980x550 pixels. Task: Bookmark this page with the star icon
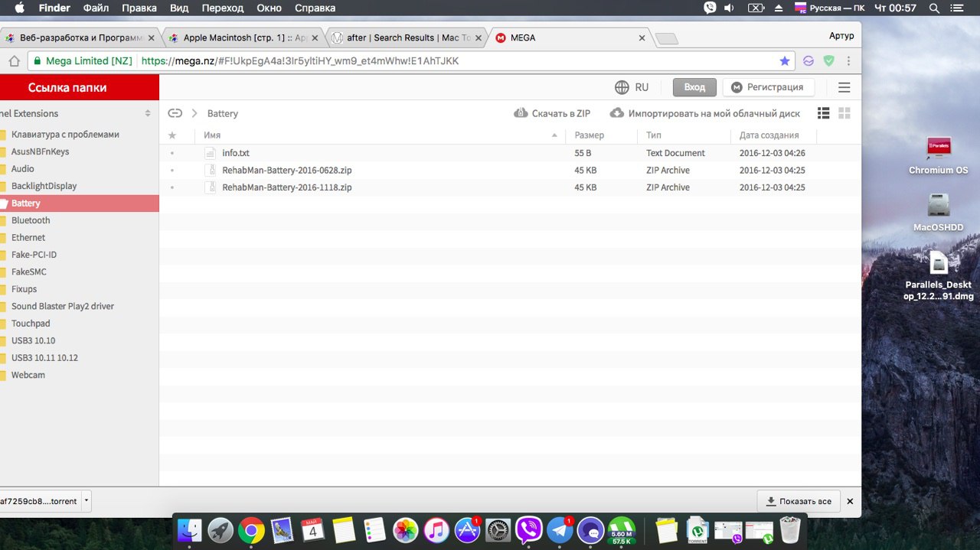coord(785,60)
